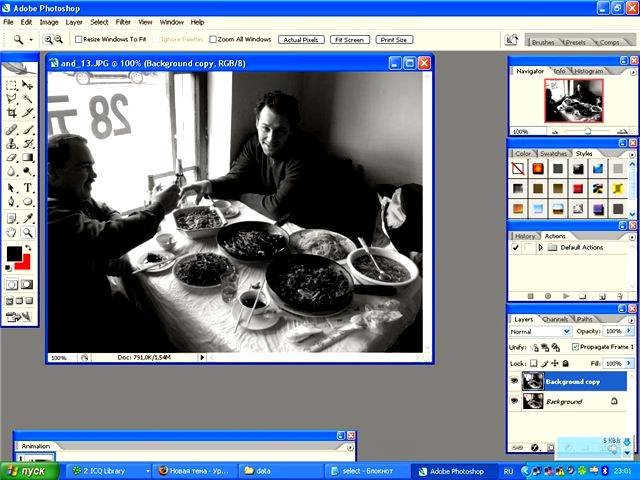Hide the Background copy layer
This screenshot has width=640, height=480.
click(515, 381)
